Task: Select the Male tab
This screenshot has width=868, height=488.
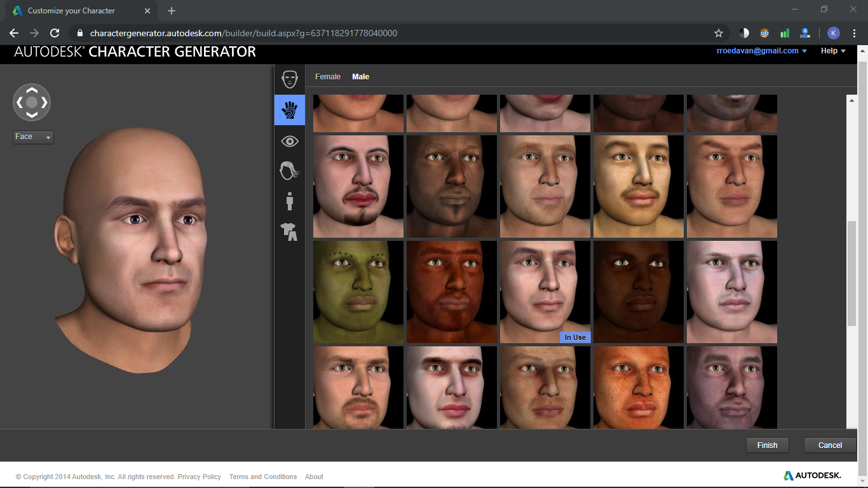Action: pyautogui.click(x=360, y=76)
